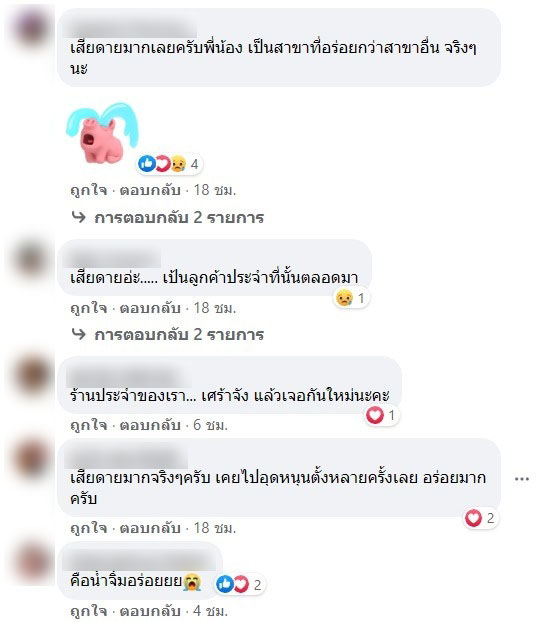Open the three-dots comment options menu

[521, 479]
